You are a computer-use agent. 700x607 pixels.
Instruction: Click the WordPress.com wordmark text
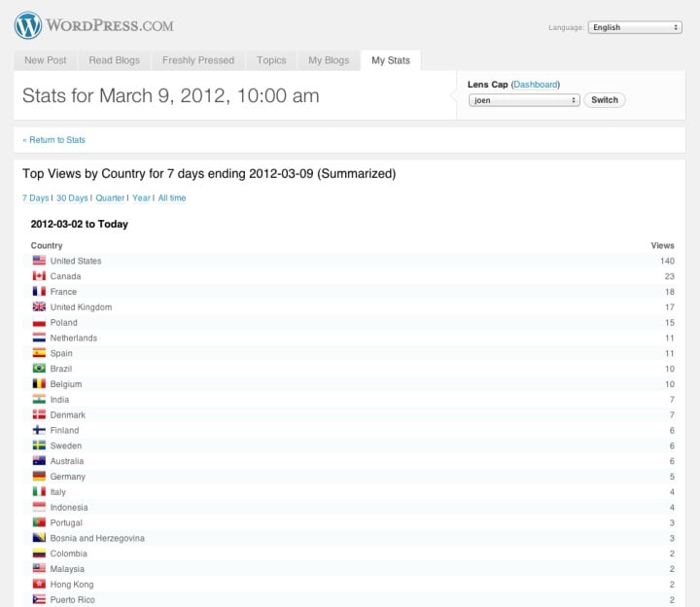pyautogui.click(x=110, y=25)
